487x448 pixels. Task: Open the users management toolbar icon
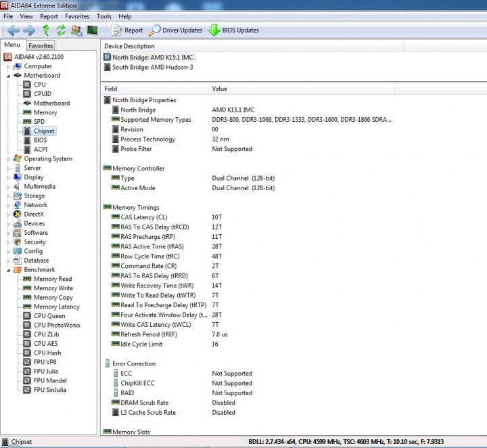[x=76, y=30]
